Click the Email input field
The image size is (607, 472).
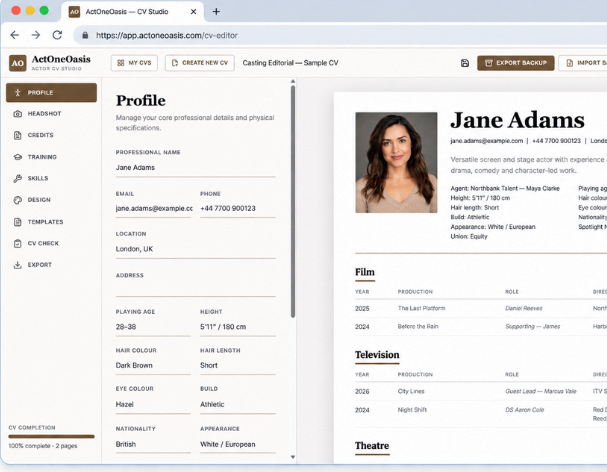click(x=153, y=208)
